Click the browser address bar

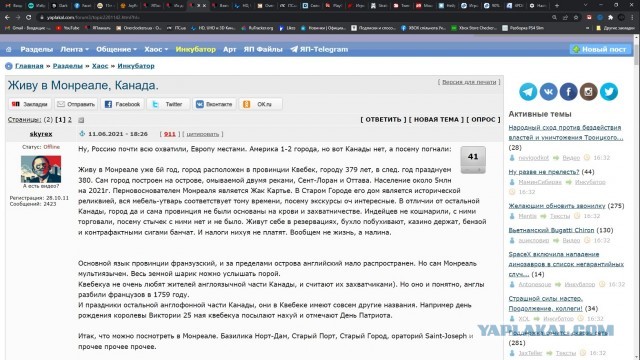tap(294, 18)
